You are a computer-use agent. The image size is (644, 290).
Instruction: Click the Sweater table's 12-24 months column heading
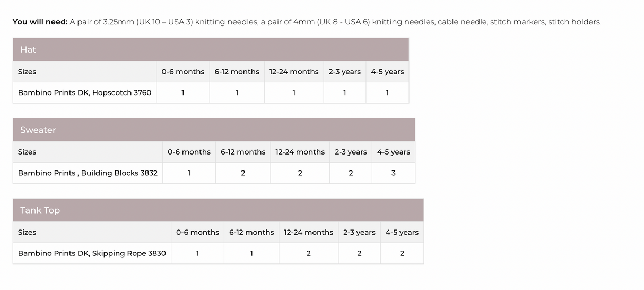pyautogui.click(x=300, y=152)
